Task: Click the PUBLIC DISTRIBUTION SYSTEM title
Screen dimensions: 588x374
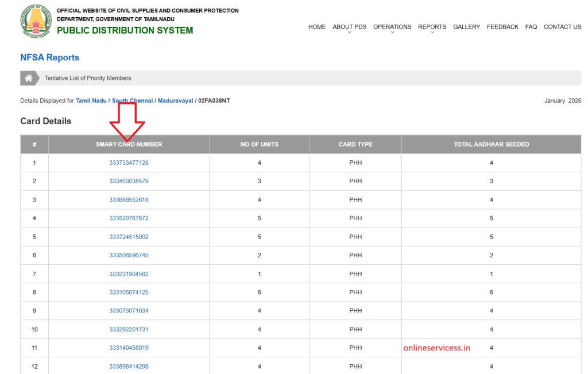Action: pos(125,30)
